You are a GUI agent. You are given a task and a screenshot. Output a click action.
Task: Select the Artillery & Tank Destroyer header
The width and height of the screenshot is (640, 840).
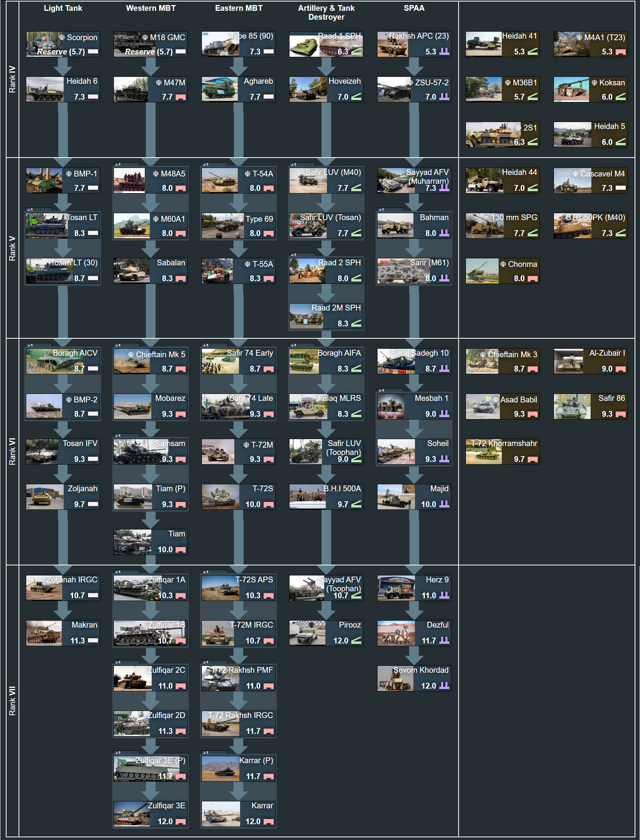click(326, 12)
